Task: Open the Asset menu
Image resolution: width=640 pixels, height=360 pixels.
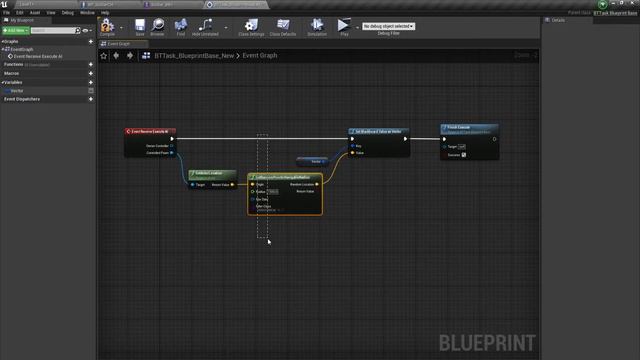Action: [35, 13]
